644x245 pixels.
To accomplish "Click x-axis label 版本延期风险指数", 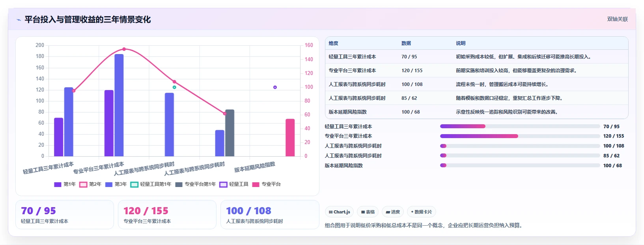I will pos(255,167).
